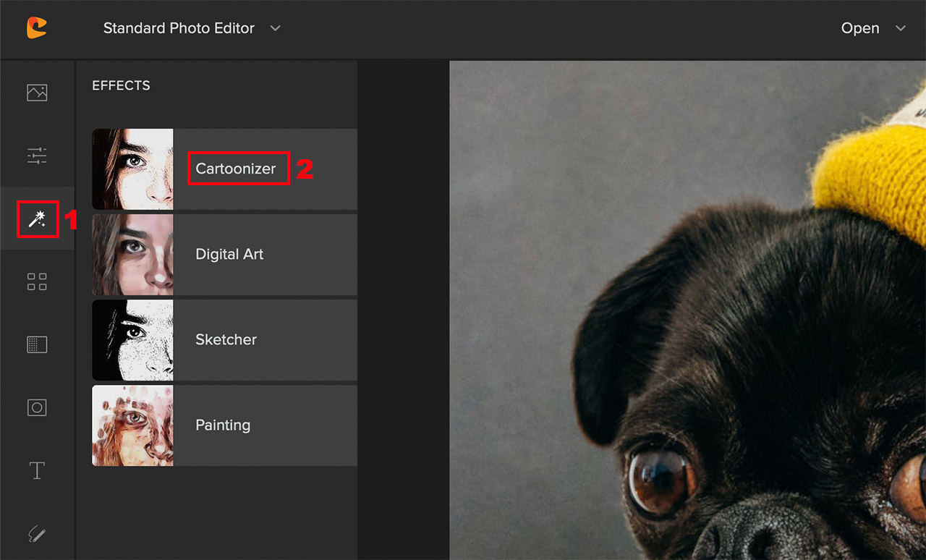The width and height of the screenshot is (926, 560).
Task: Select the magic wand Effects tool
Action: click(37, 219)
